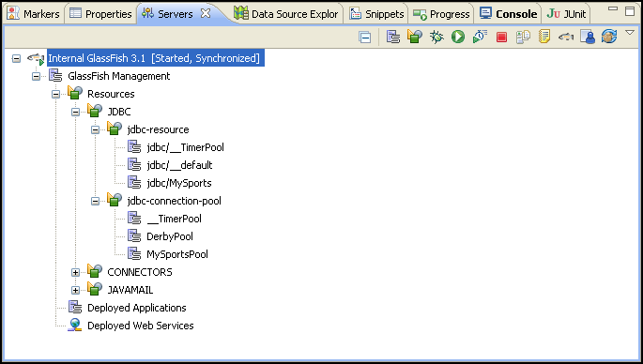The image size is (643, 364).
Task: Collapse the Internal GlassFish 3.1 server node
Action: click(x=16, y=58)
